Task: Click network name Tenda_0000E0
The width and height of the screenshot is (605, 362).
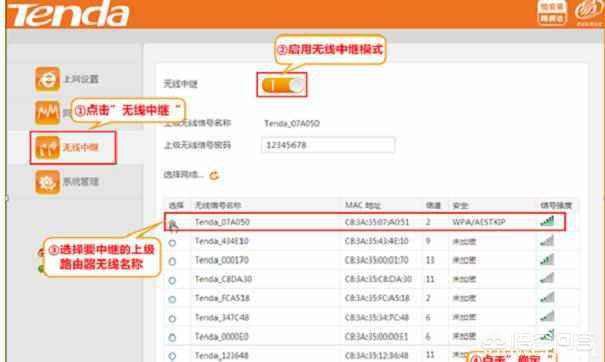Action: [221, 337]
